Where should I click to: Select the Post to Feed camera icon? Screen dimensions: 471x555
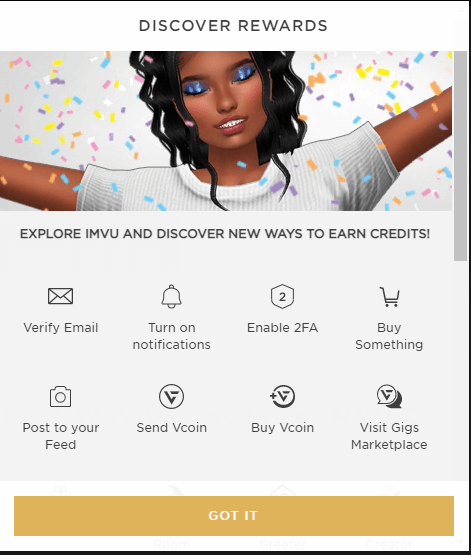point(61,396)
